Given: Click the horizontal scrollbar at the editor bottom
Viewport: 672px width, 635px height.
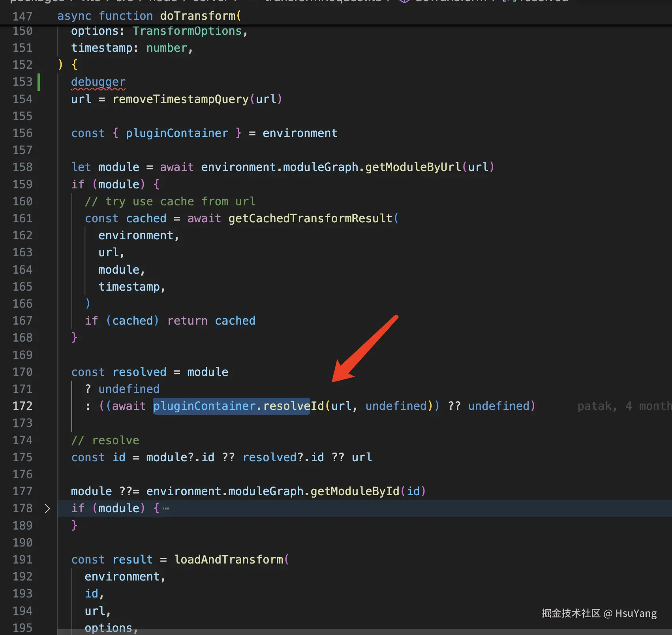Looking at the screenshot, I should point(365,632).
